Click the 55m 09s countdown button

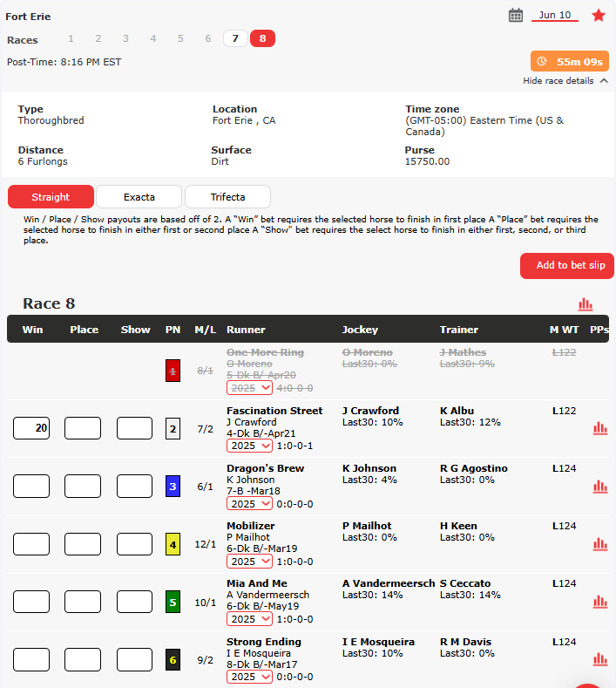tap(570, 61)
